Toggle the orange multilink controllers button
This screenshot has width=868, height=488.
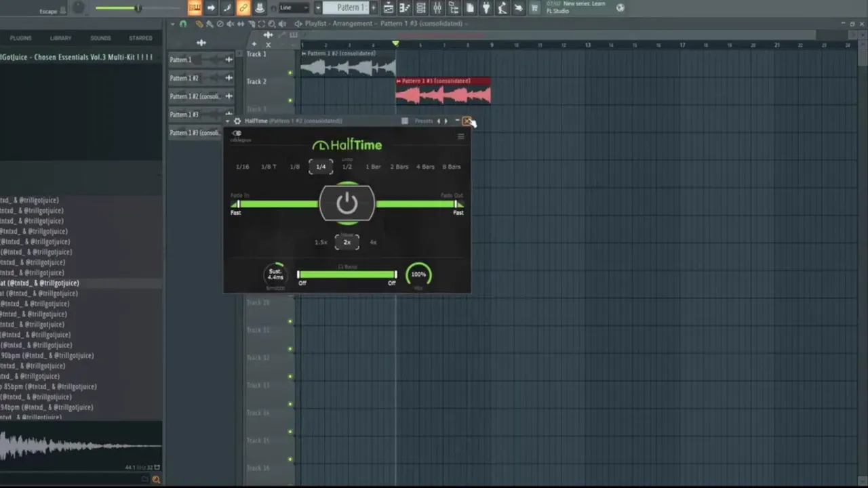click(243, 7)
